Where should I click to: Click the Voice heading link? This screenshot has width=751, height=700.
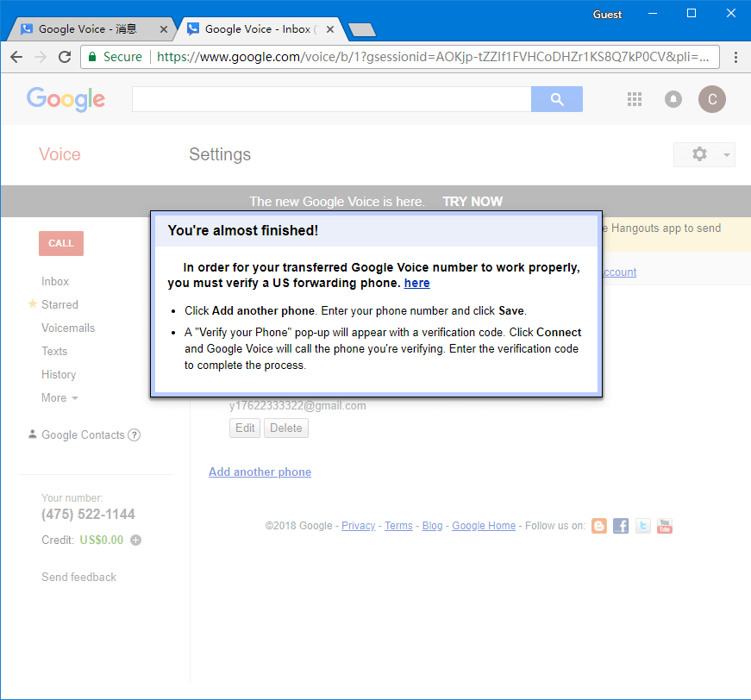[x=59, y=154]
